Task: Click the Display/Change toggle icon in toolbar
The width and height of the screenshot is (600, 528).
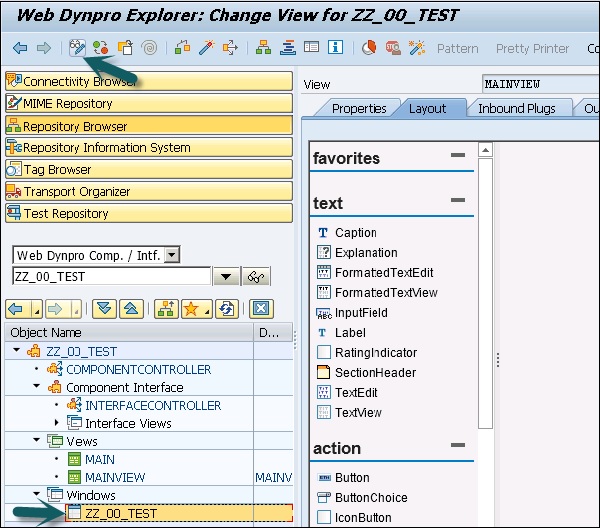Action: tap(77, 48)
